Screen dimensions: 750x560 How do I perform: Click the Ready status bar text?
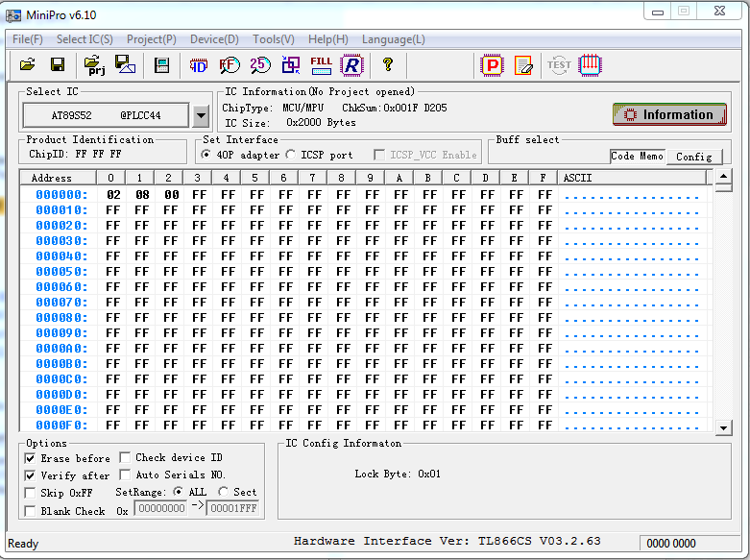coord(23,544)
